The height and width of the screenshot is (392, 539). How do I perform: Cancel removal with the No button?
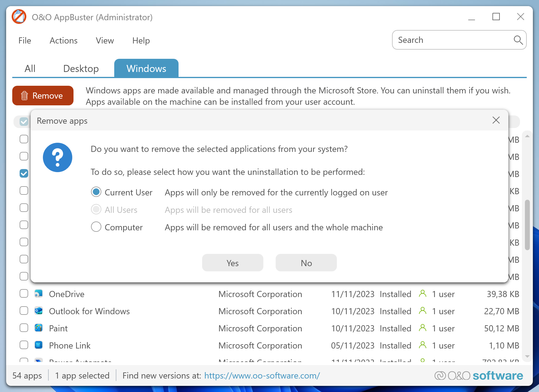(306, 263)
